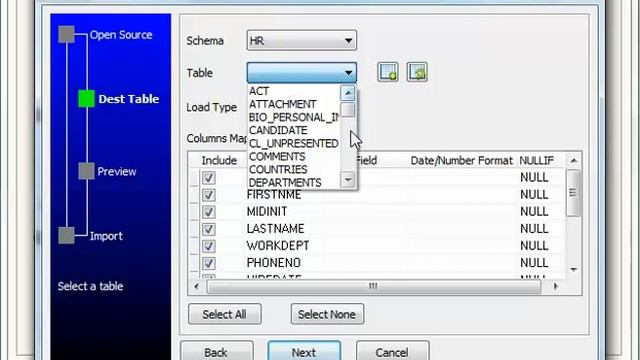Toggle Include checkbox for FIRSTNME
The height and width of the screenshot is (360, 640).
tap(209, 195)
